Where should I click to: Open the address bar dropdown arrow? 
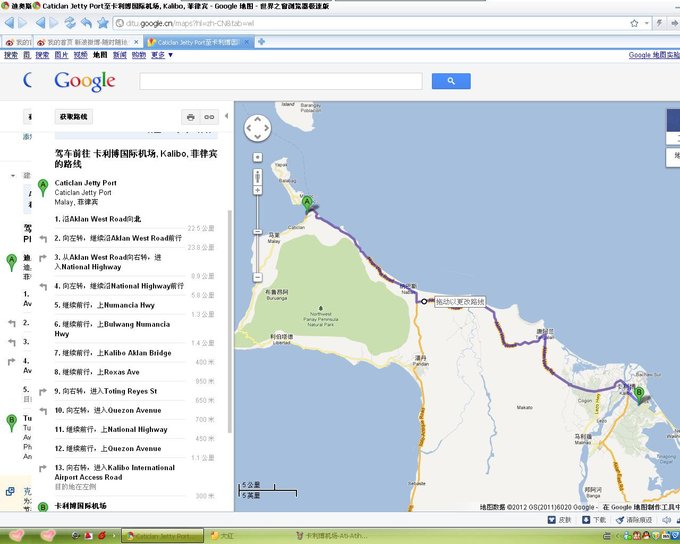[647, 23]
